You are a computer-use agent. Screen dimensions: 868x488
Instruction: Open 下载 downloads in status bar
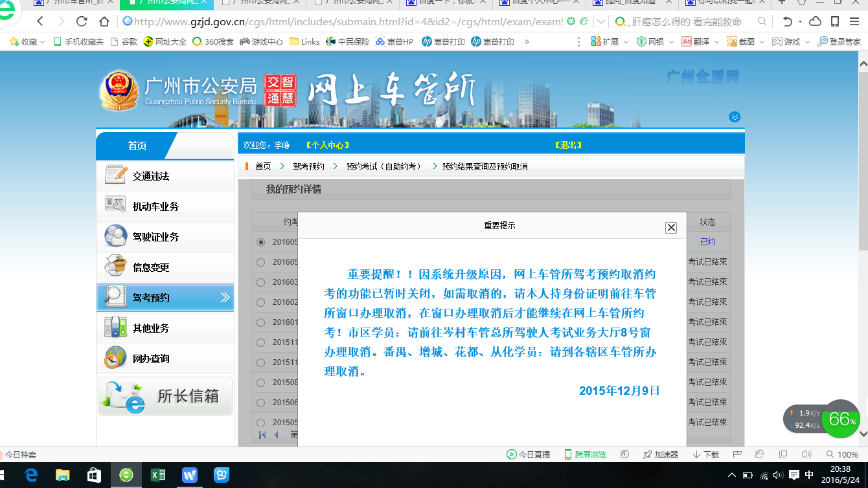coord(705,454)
